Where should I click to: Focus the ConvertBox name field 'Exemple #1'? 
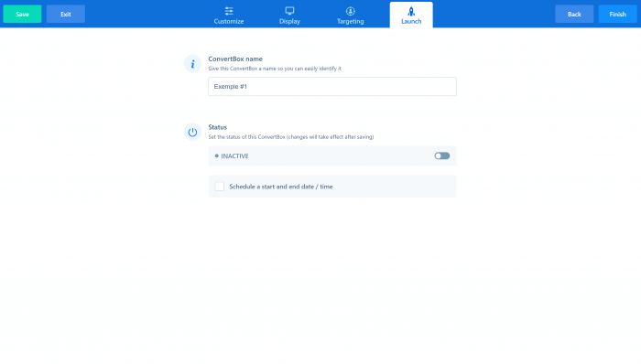point(332,87)
